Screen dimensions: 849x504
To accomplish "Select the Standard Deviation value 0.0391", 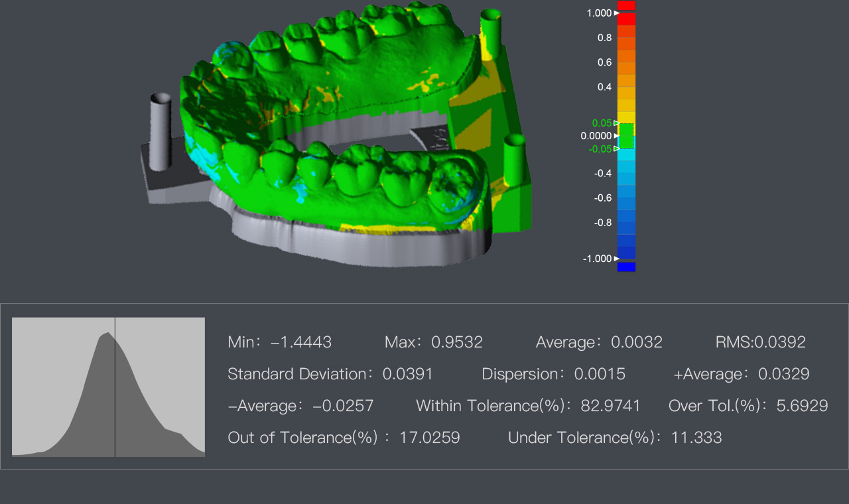I will tap(408, 374).
